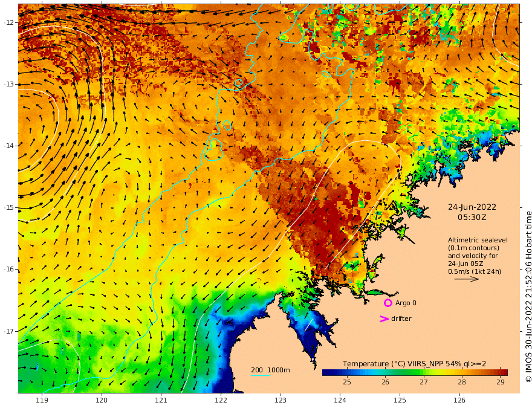Click the longitude label 126
The image size is (532, 411).
(459, 400)
